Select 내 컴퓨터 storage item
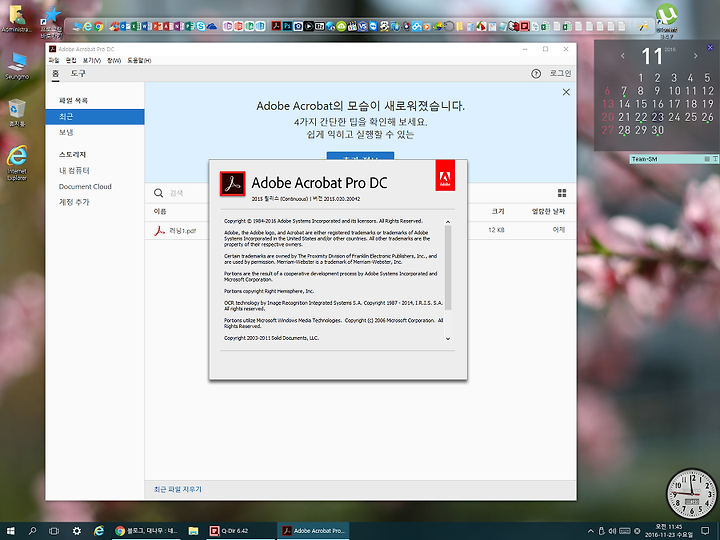 [x=74, y=170]
